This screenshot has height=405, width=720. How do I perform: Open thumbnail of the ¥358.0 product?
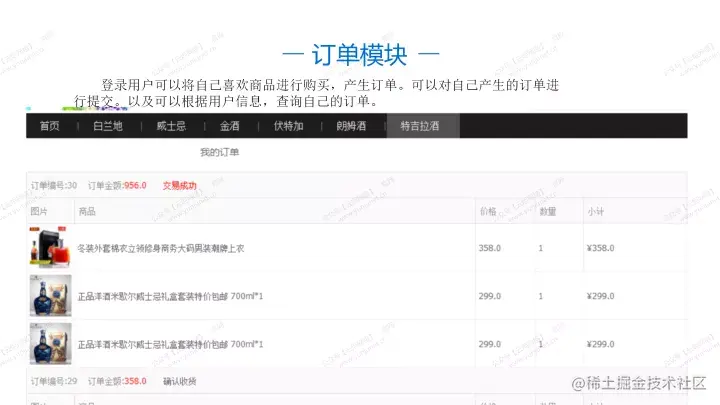click(50, 247)
